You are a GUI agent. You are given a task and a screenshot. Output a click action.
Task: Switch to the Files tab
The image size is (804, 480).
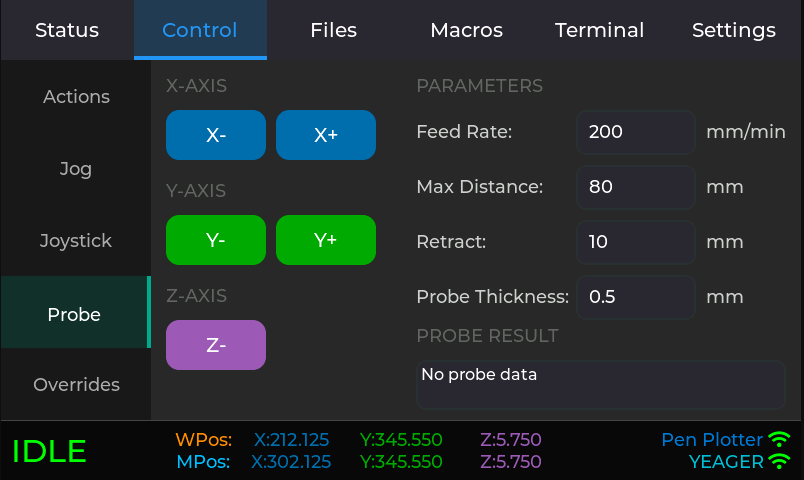coord(333,30)
